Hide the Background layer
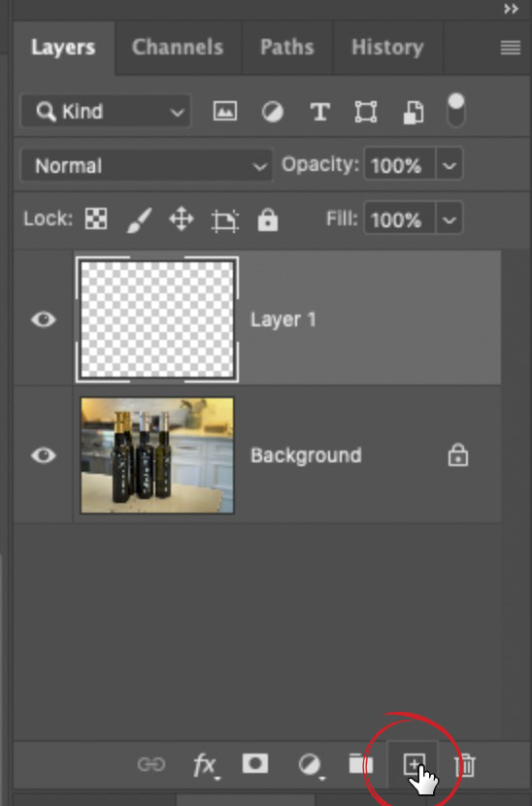Viewport: 532px width, 806px height. (x=43, y=455)
